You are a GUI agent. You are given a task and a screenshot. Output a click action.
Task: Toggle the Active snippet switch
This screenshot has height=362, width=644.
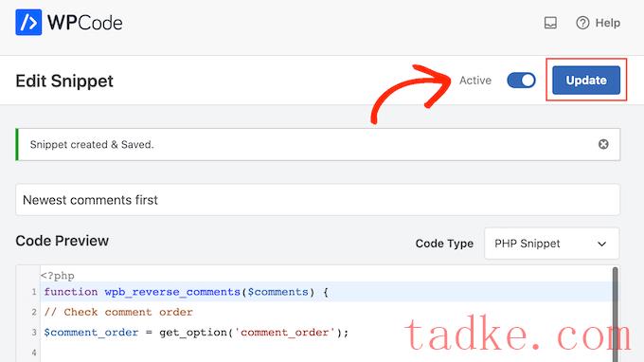(x=521, y=81)
